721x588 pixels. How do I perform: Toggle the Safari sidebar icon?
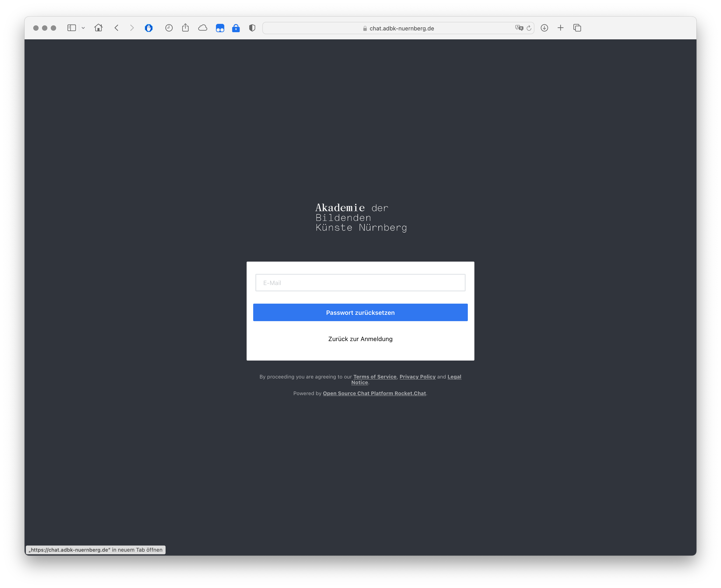click(x=71, y=28)
